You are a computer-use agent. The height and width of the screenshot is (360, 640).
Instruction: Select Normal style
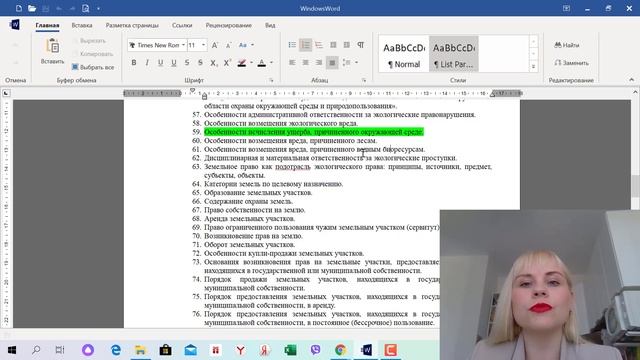click(404, 54)
